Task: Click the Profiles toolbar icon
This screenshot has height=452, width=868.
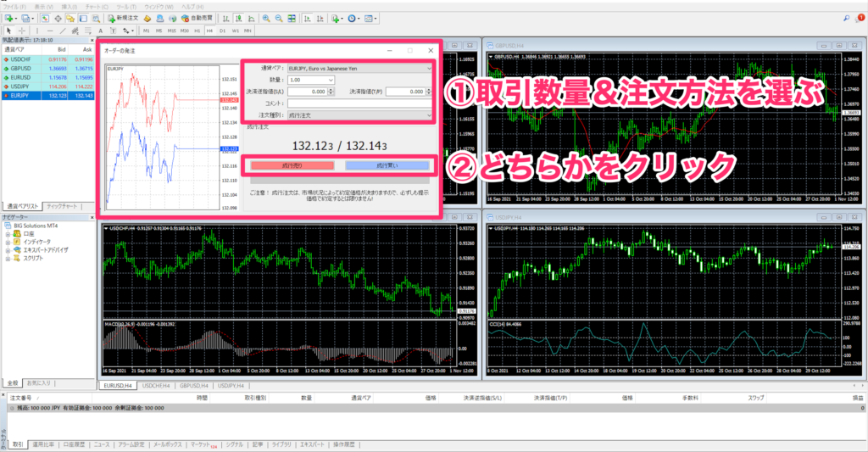Action: pyautogui.click(x=25, y=19)
